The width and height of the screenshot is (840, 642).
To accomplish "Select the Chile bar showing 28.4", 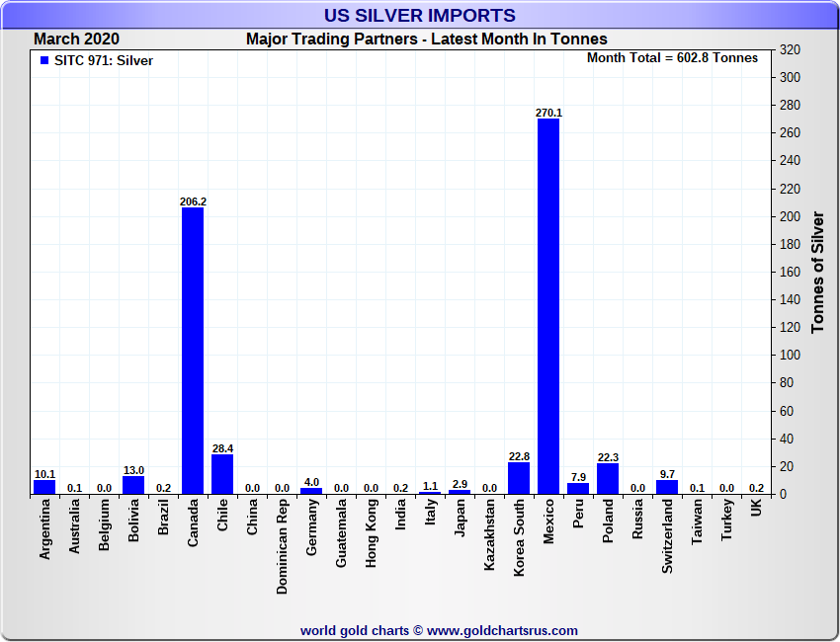I will (222, 474).
